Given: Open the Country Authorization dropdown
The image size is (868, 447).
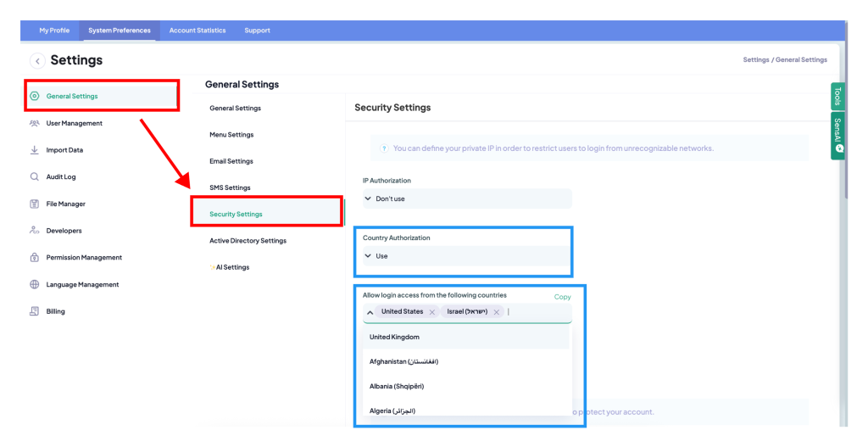Looking at the screenshot, I should (467, 256).
